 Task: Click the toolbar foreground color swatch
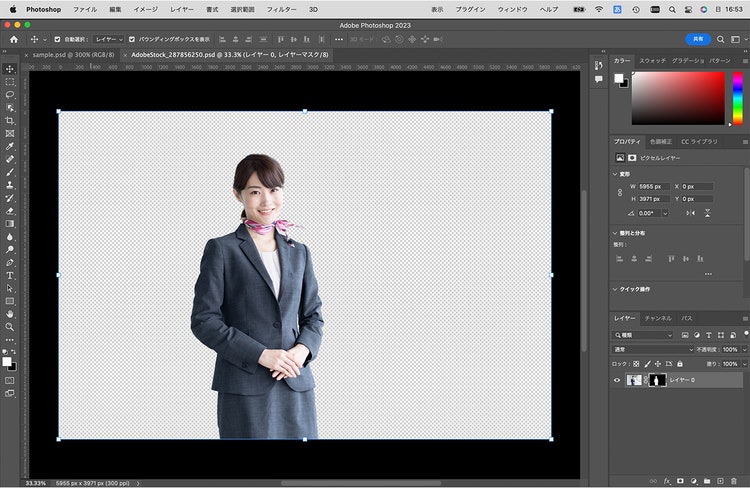7,362
